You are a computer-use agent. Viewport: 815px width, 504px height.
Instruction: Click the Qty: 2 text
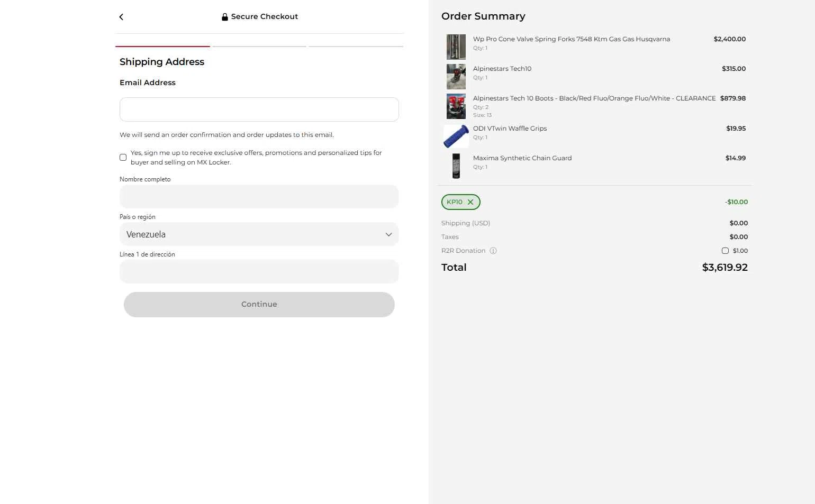pyautogui.click(x=481, y=107)
